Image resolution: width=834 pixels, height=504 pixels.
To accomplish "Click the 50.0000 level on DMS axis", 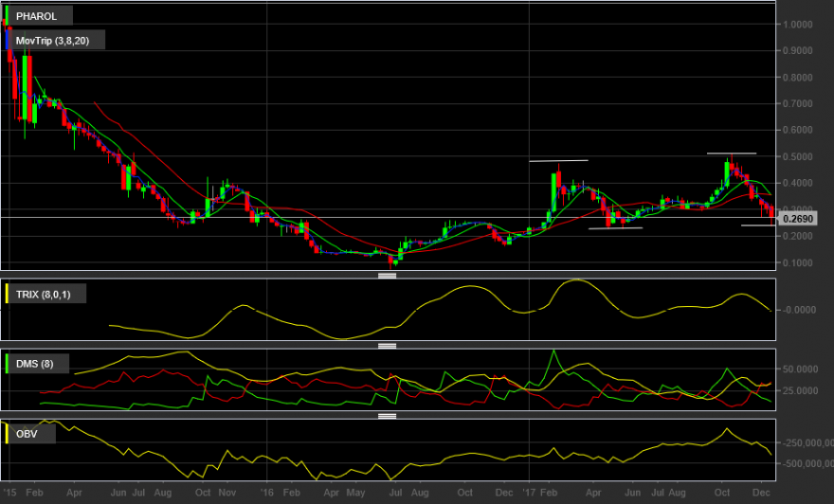I will [800, 369].
